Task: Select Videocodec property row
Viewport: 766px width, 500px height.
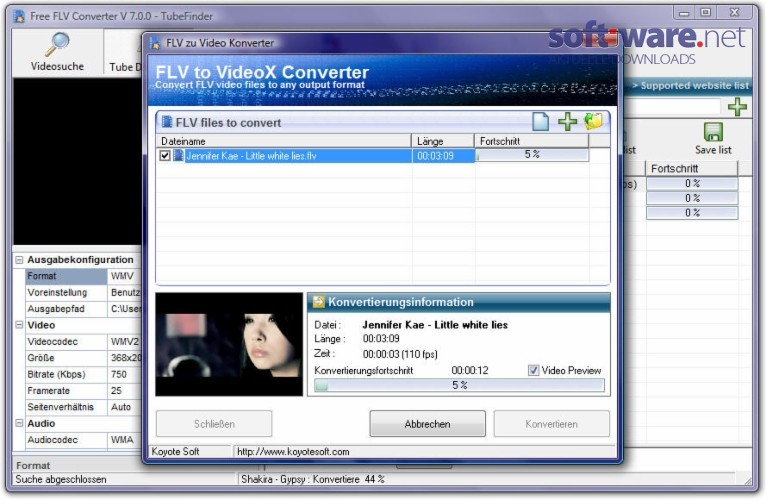Action: click(83, 342)
